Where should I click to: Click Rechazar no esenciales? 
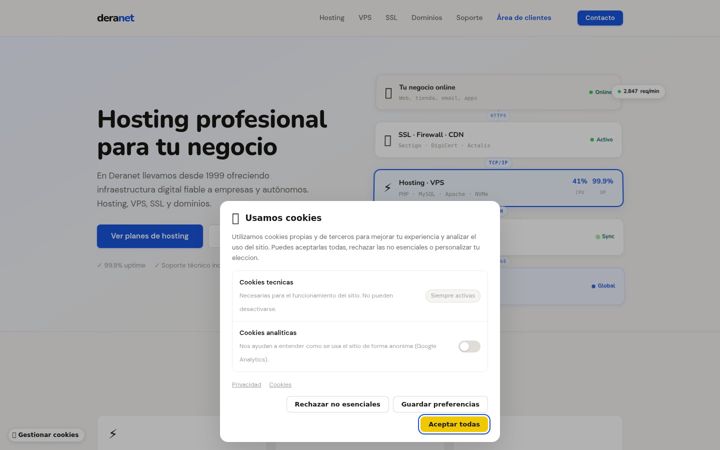[337, 404]
